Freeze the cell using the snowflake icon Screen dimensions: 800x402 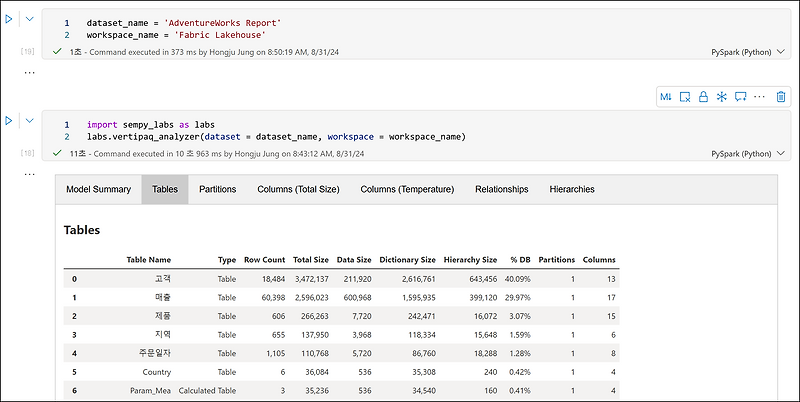pyautogui.click(x=721, y=97)
